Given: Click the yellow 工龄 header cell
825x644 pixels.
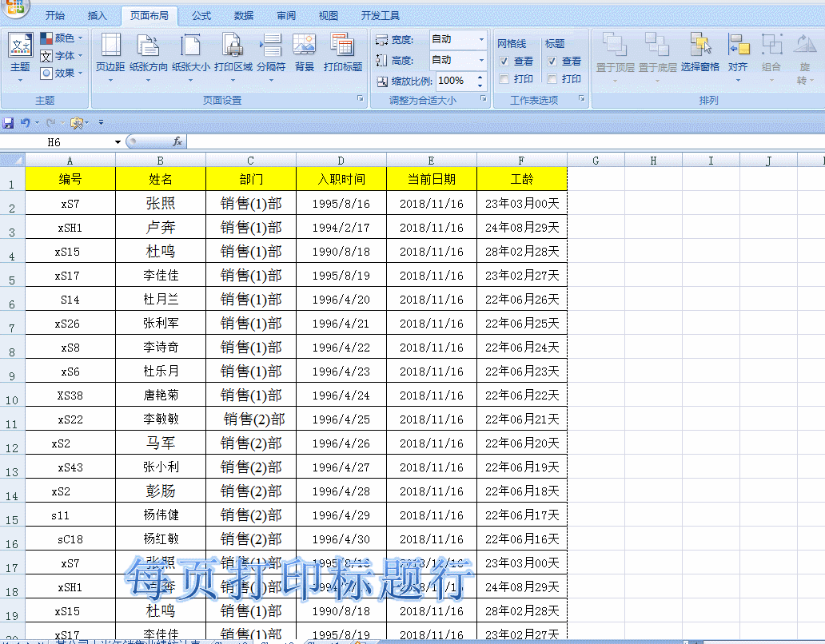Looking at the screenshot, I should (x=522, y=179).
